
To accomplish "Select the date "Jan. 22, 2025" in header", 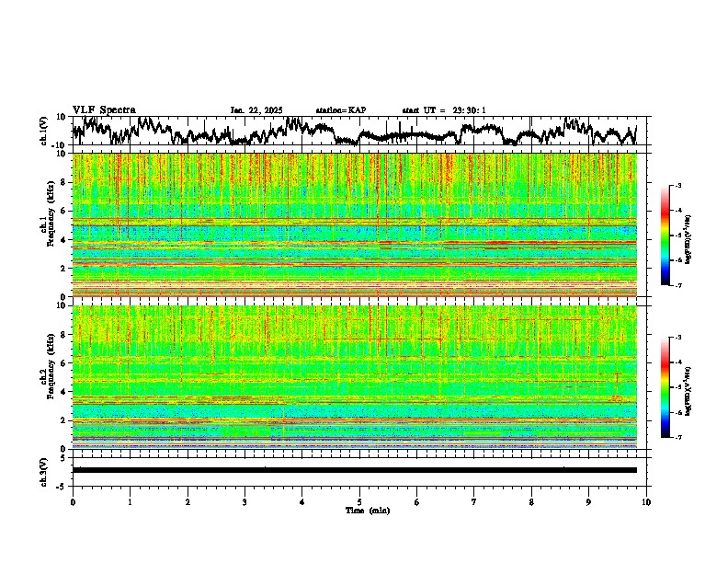I will pyautogui.click(x=256, y=110).
